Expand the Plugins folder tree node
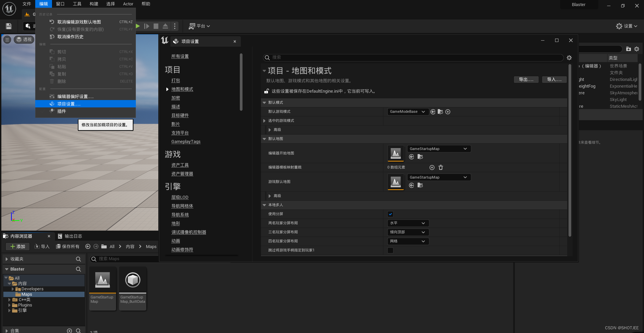 coord(9,305)
